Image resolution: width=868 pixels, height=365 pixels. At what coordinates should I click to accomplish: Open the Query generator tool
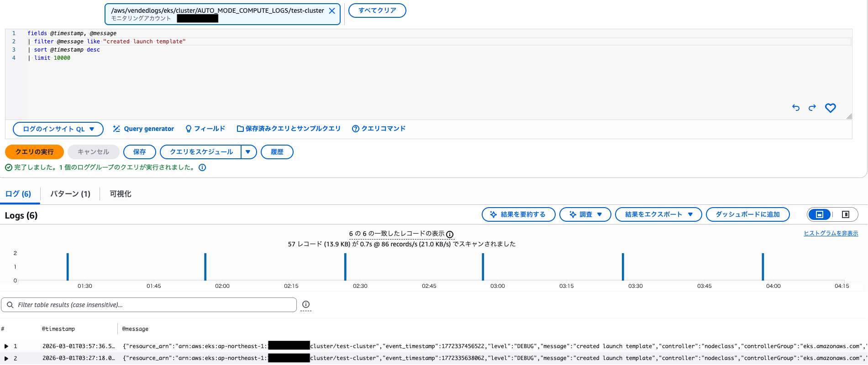pyautogui.click(x=143, y=129)
